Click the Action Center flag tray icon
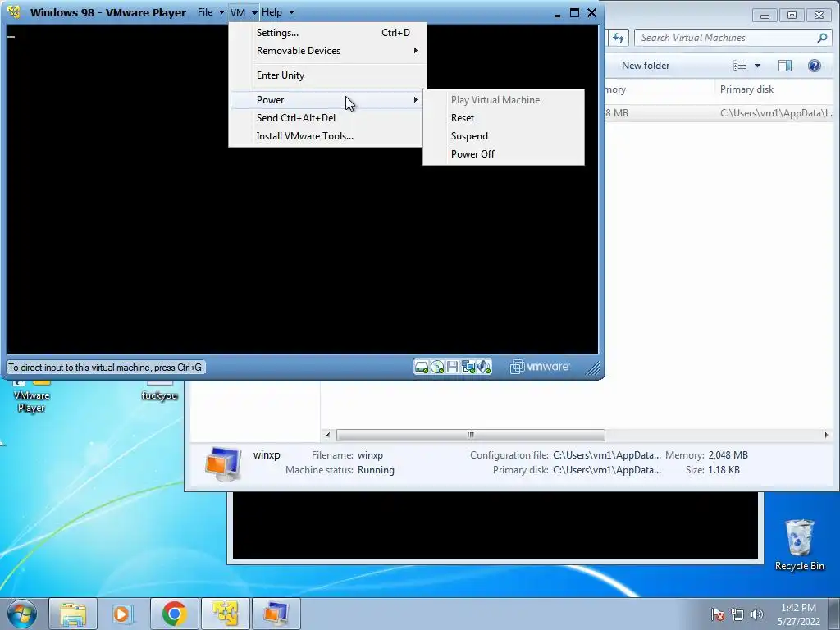Viewport: 840px width, 630px height. (718, 614)
